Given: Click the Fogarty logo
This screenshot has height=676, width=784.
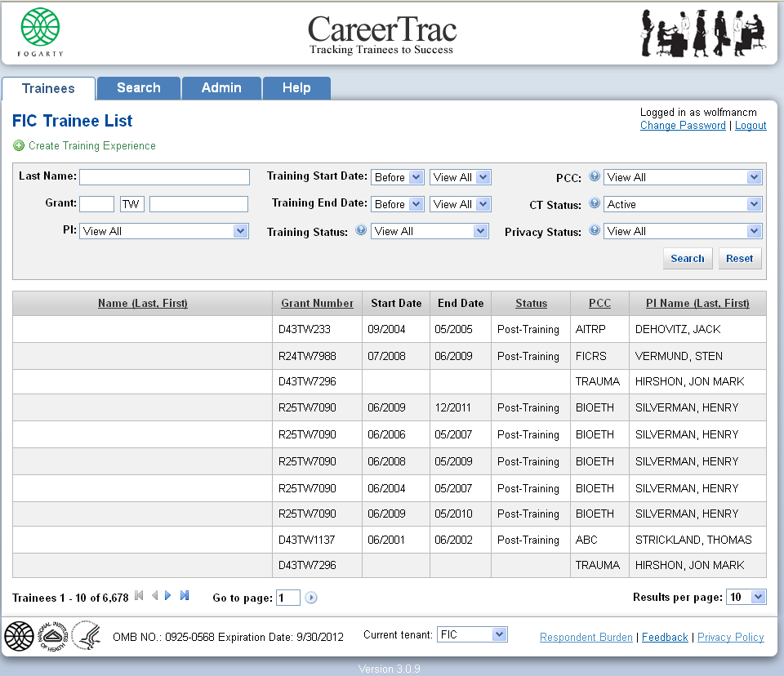Looking at the screenshot, I should (41, 33).
